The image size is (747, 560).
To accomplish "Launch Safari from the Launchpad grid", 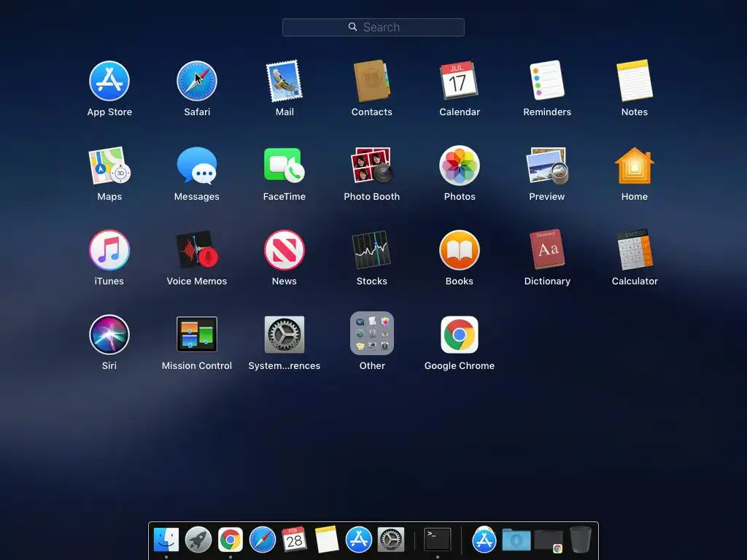I will click(197, 81).
